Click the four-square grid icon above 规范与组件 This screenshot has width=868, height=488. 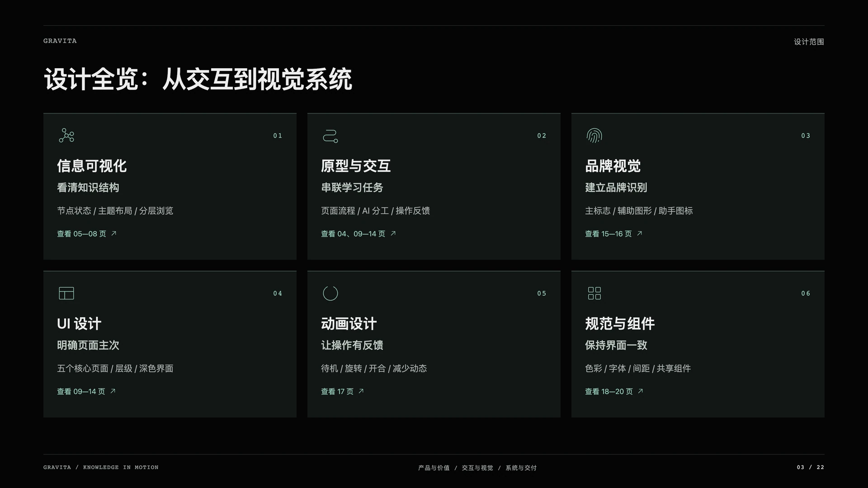point(594,293)
